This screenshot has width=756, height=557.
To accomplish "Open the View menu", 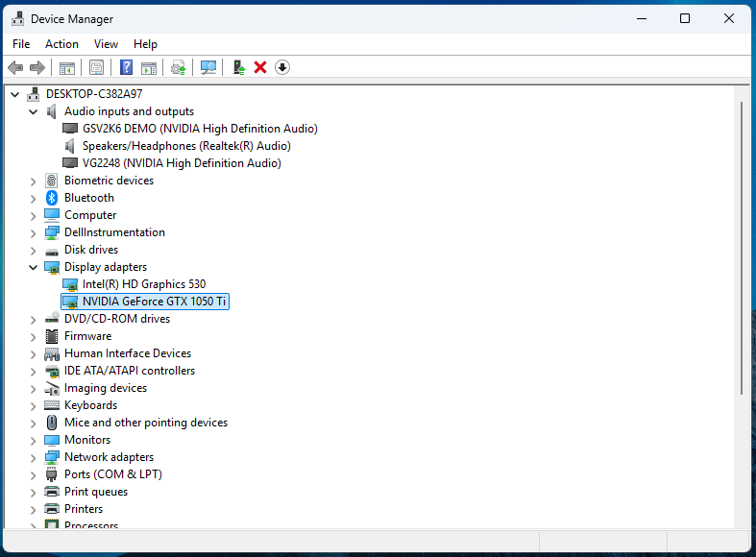I will click(x=106, y=44).
